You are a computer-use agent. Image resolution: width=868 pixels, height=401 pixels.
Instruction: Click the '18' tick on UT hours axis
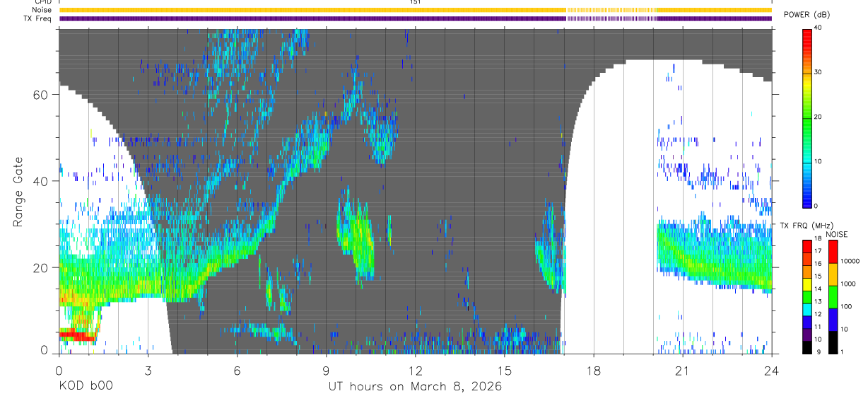(594, 370)
